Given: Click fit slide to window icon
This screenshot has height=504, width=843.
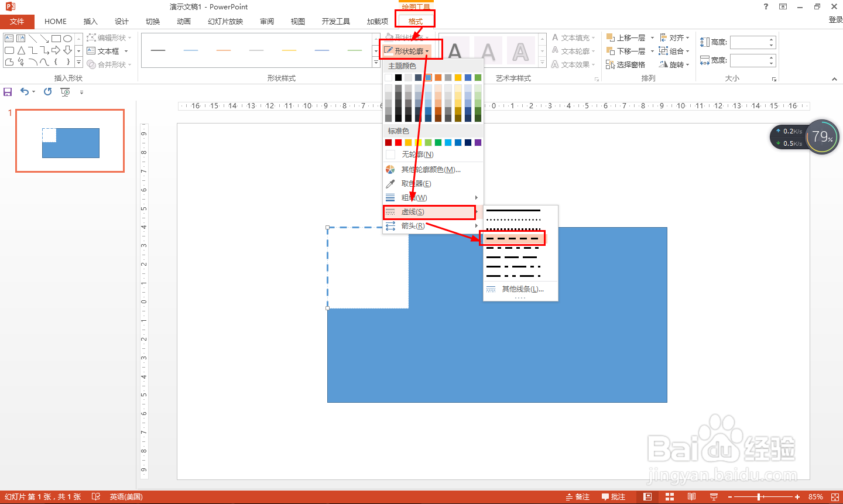Looking at the screenshot, I should (835, 497).
